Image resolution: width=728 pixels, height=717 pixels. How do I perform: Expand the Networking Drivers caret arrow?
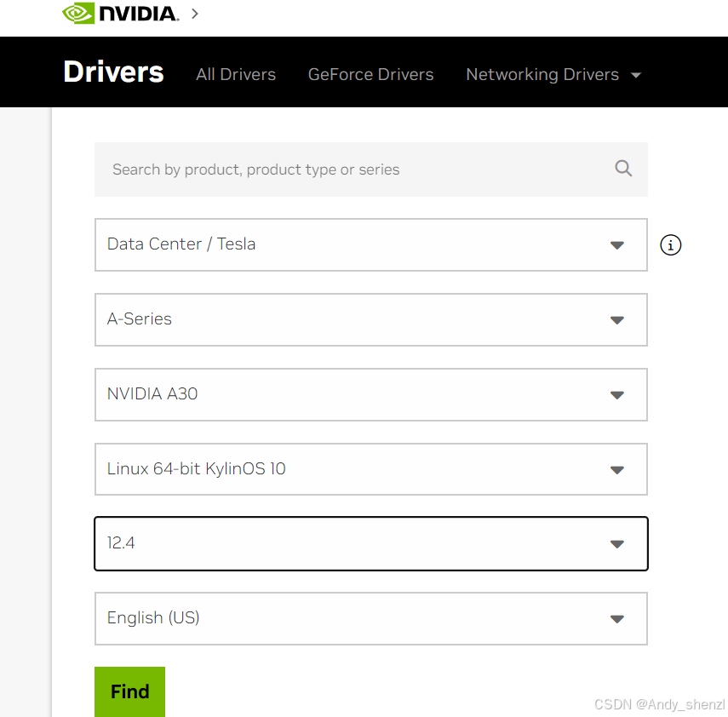[636, 75]
